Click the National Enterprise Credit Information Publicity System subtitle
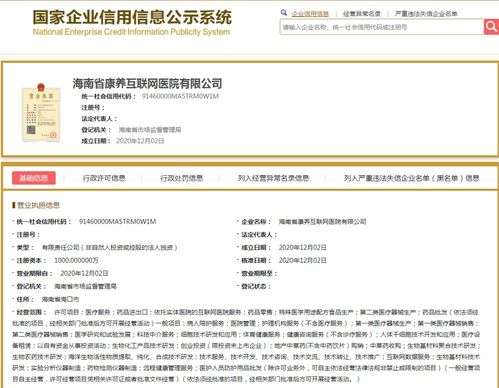Viewport: 499px width, 388px height. point(131,32)
